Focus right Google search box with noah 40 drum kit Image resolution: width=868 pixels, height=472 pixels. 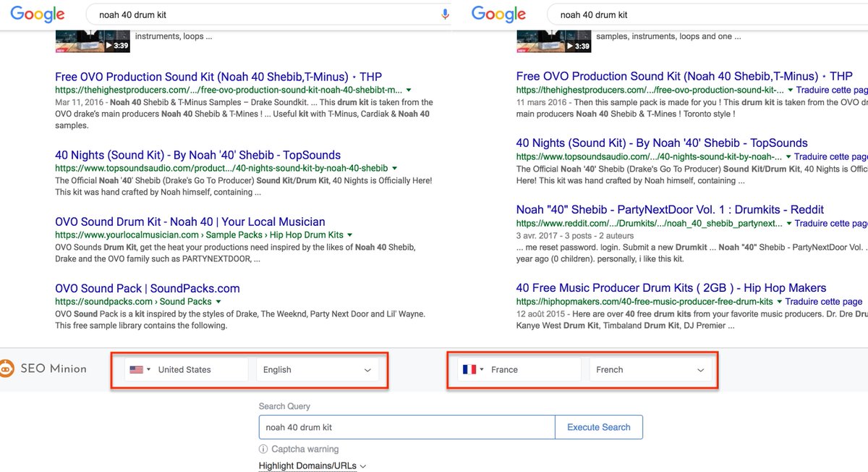click(707, 14)
